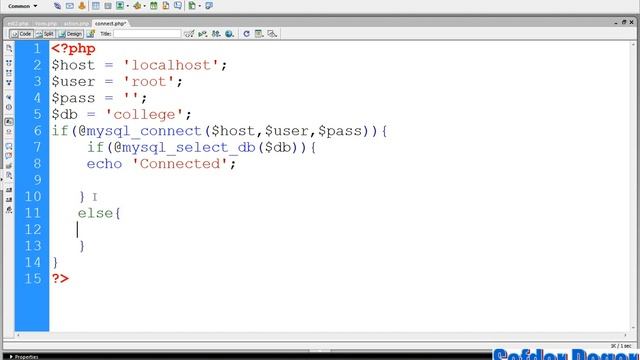Click the Templates insert icon

coord(192,6)
